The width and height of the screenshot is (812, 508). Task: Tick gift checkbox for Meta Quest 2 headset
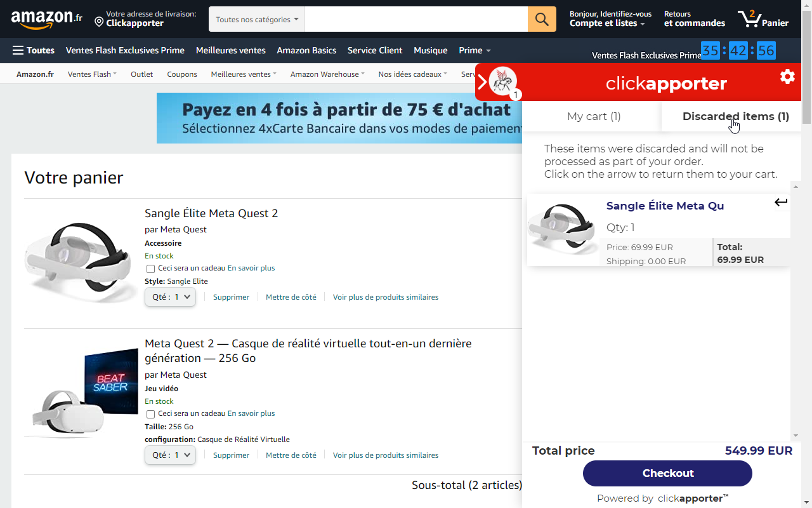150,414
